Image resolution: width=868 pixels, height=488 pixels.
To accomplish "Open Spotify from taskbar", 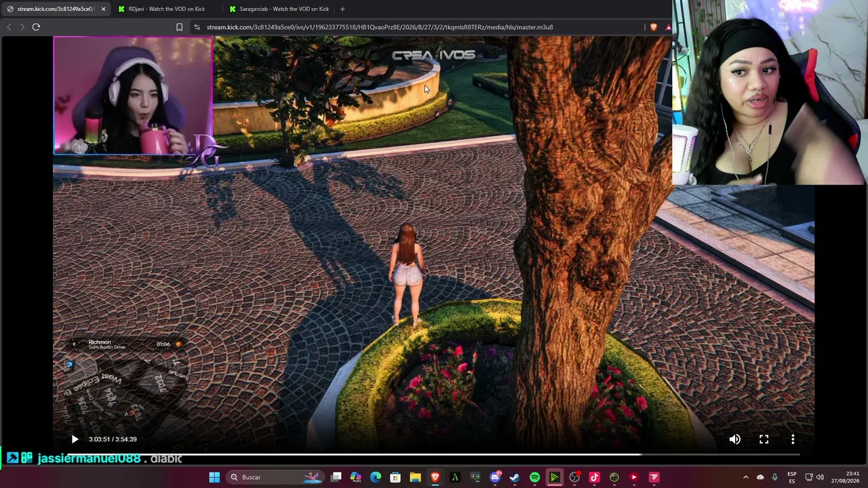I will coord(534,477).
